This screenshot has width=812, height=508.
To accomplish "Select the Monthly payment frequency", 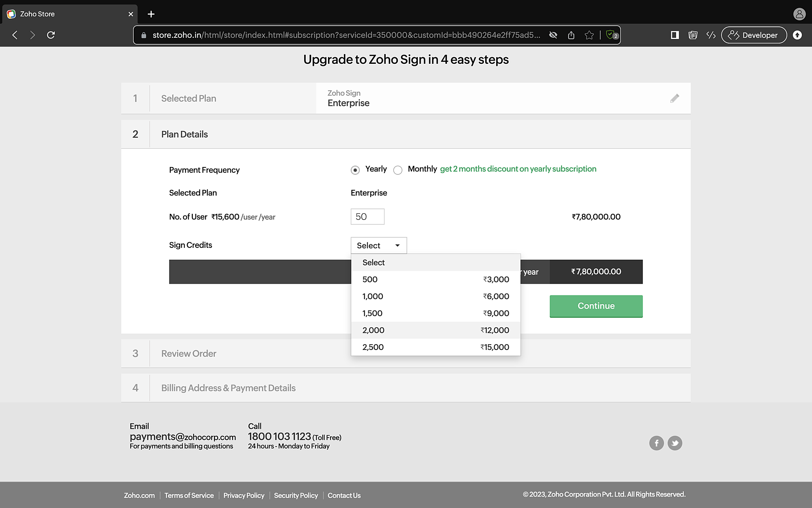I will [398, 170].
